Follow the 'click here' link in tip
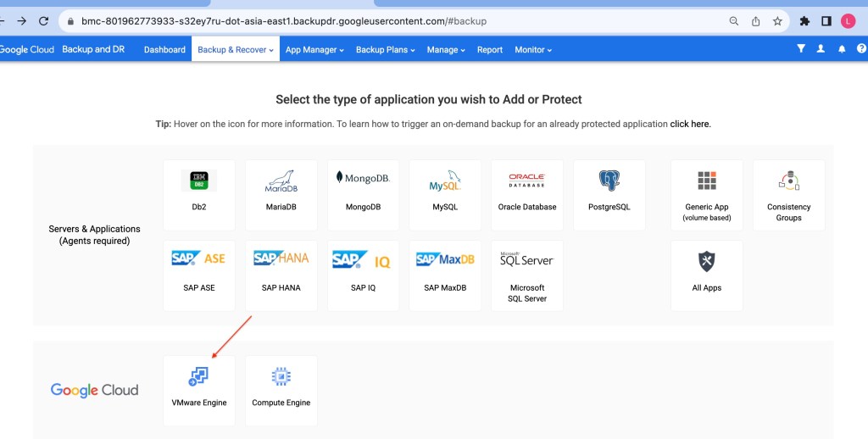The image size is (868, 439). [690, 124]
